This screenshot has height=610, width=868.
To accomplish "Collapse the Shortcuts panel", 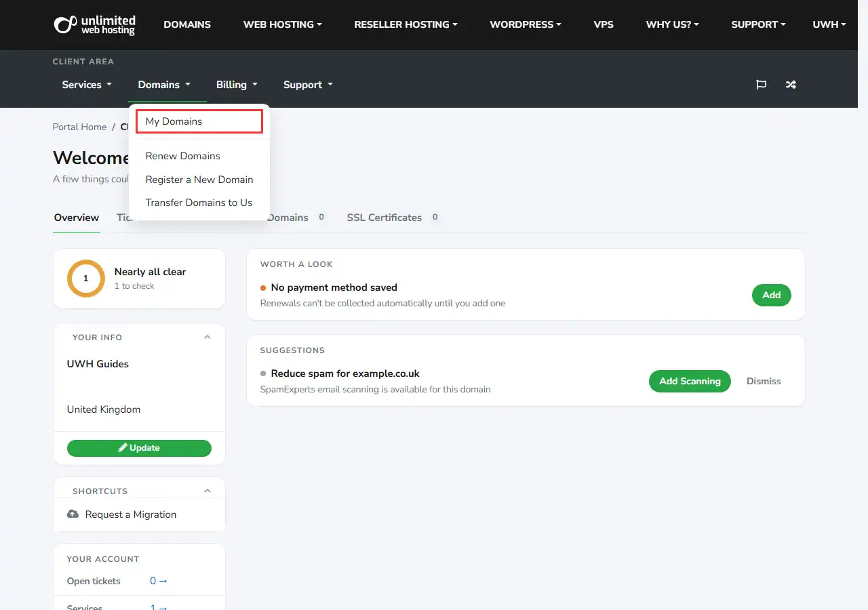I will click(208, 491).
